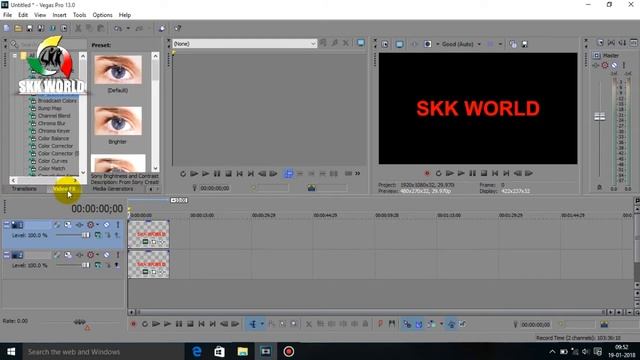
Task: Open the View menu
Action: point(40,15)
